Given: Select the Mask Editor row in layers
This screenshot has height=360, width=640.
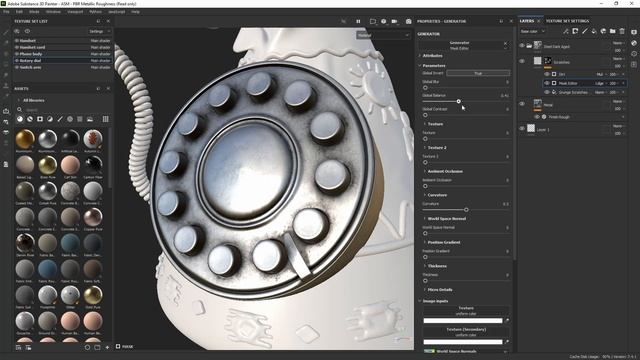Looking at the screenshot, I should (x=585, y=83).
